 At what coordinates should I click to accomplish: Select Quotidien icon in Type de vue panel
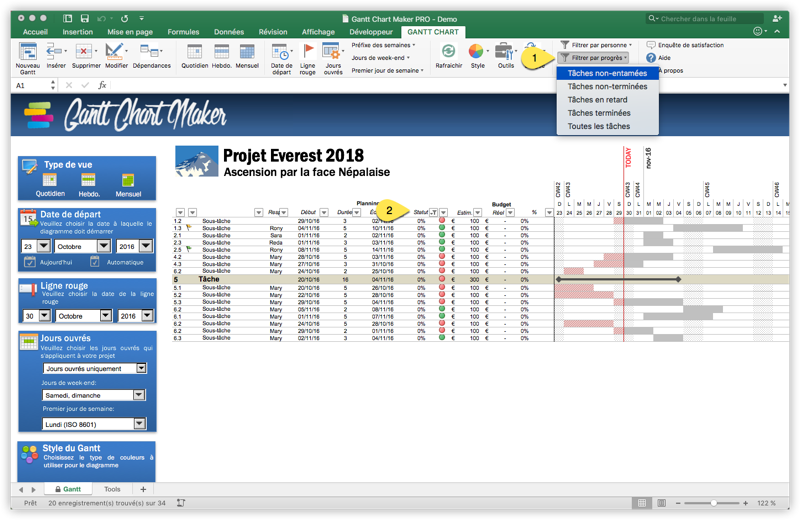tap(49, 180)
